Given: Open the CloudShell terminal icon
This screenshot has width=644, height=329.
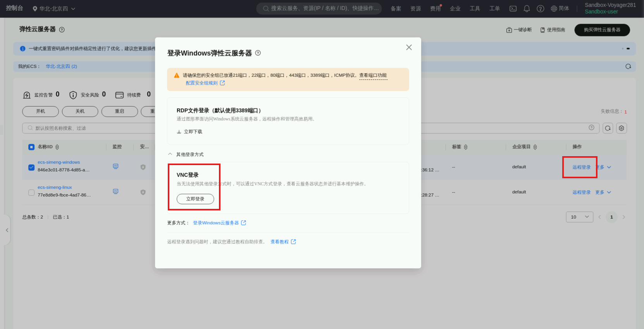Looking at the screenshot, I should tap(513, 9).
